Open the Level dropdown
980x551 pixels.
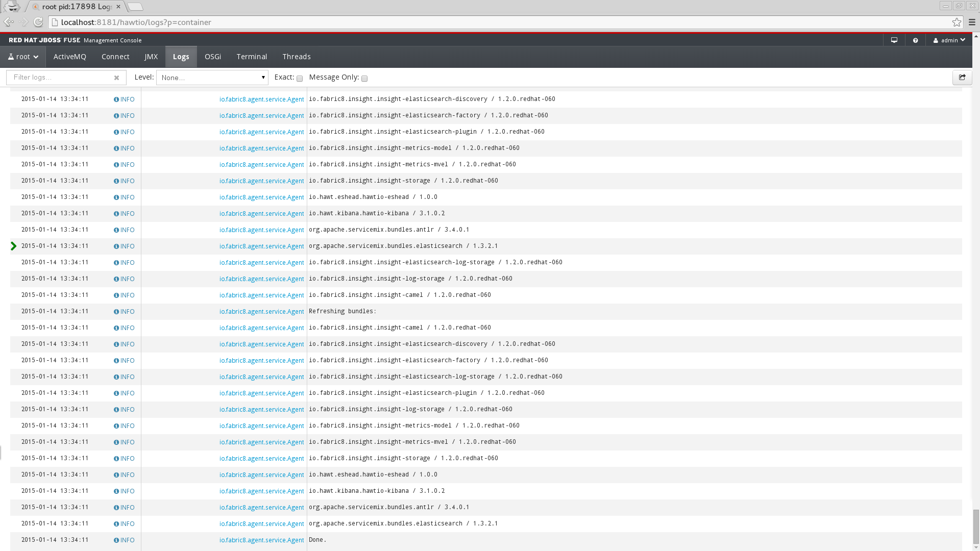212,78
